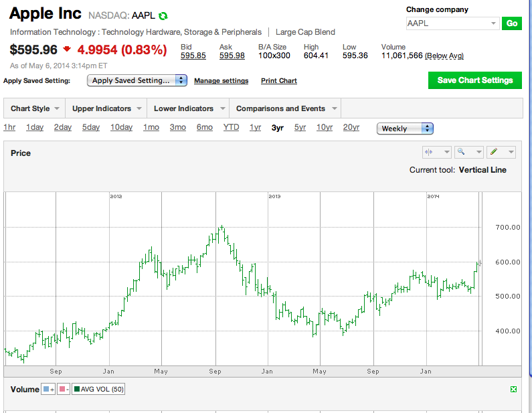Expand the crosshair tool dropdown arrow
Screen dimensions: 532x413
click(x=447, y=152)
